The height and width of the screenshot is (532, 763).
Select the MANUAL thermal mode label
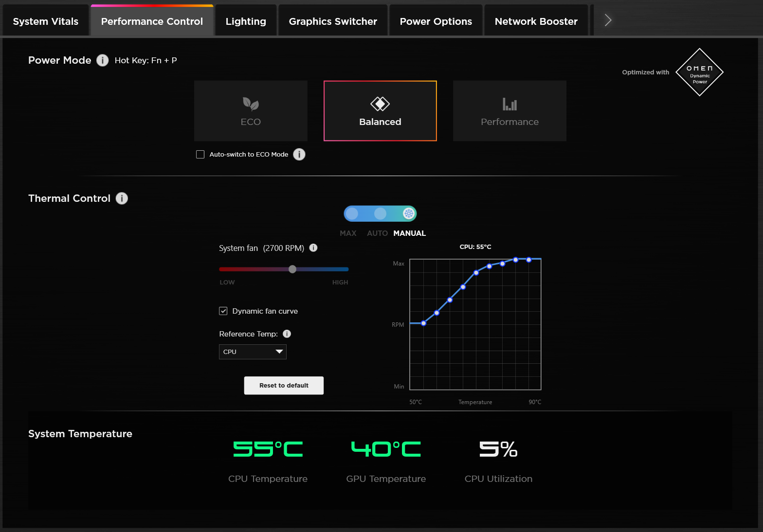410,233
